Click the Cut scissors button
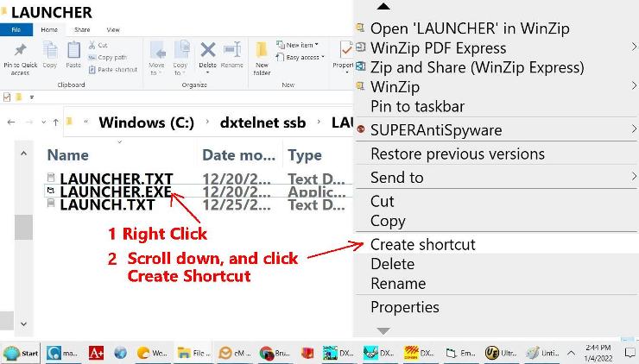639x364 pixels. [98, 45]
